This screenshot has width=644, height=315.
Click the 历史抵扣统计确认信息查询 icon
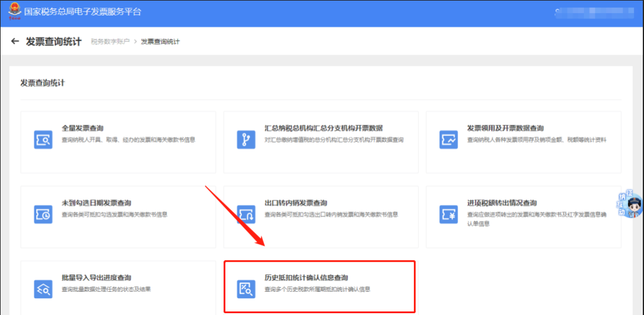[246, 288]
